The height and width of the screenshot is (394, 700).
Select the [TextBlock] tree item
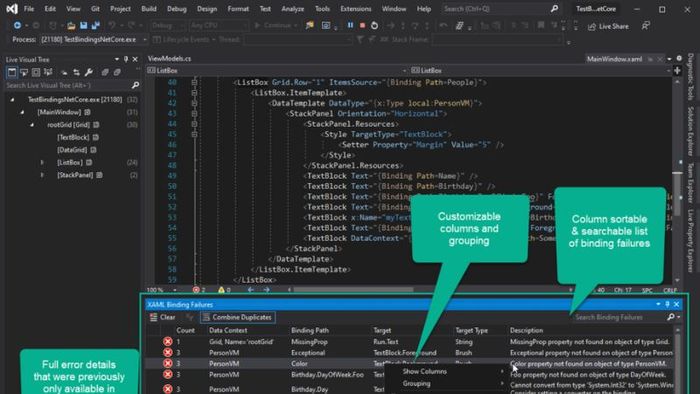point(73,137)
